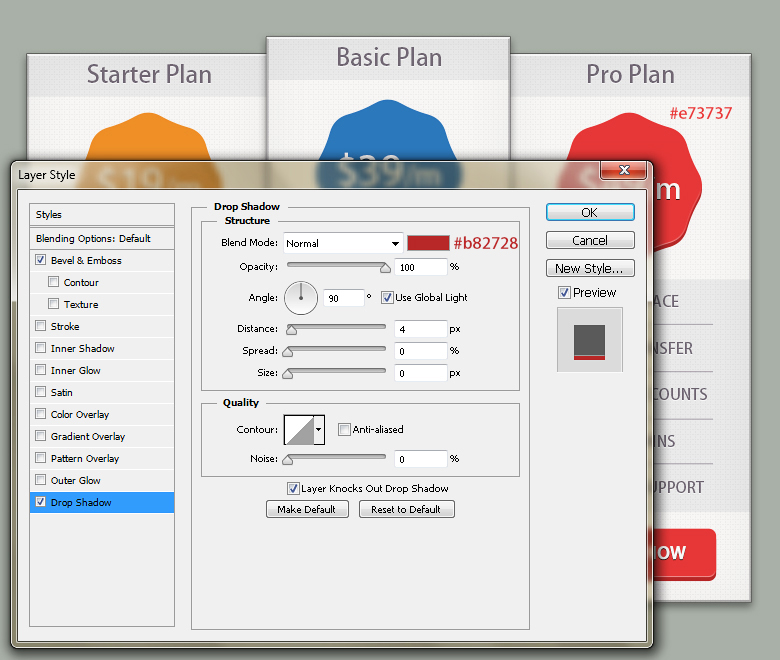Uncheck the Drop Shadow checkbox
The height and width of the screenshot is (660, 780).
[41, 502]
